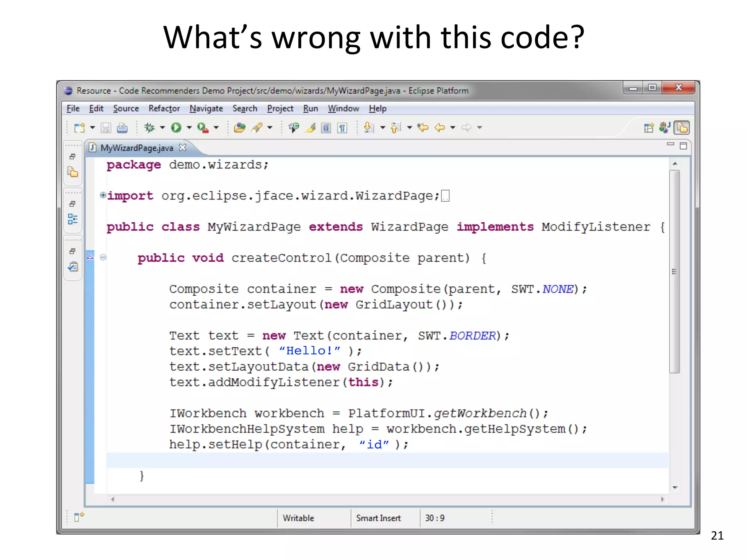The image size is (747, 560).
Task: Open the Search menu
Action: coord(245,109)
